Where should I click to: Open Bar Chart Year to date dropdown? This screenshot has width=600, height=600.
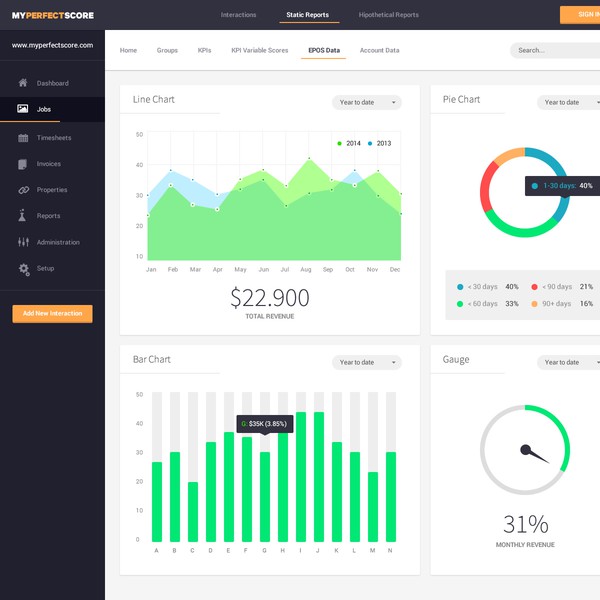[x=367, y=362]
